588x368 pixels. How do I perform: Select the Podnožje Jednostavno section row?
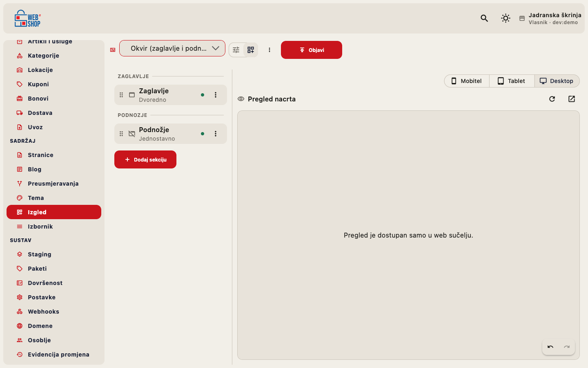click(171, 134)
